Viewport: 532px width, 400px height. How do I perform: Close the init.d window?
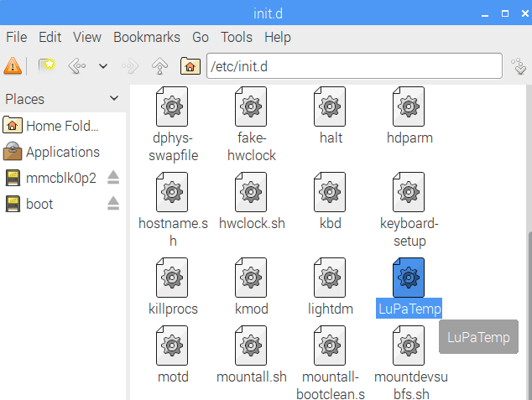[x=525, y=13]
